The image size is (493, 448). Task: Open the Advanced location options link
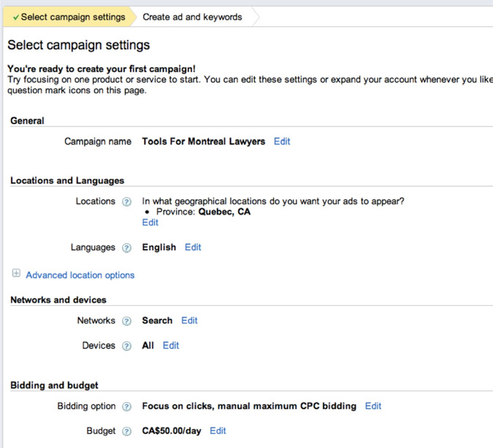click(x=80, y=275)
